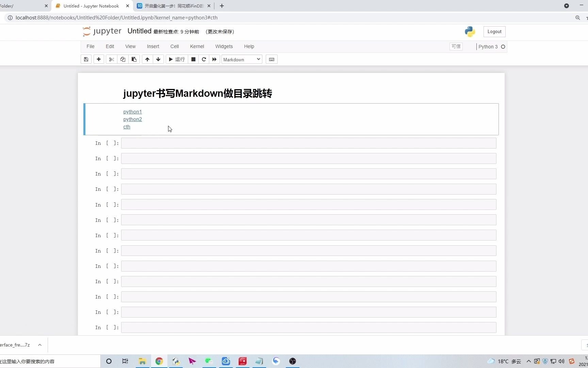Open the Markdown cell type dropdown
Viewport: 588px width, 368px height.
[242, 59]
